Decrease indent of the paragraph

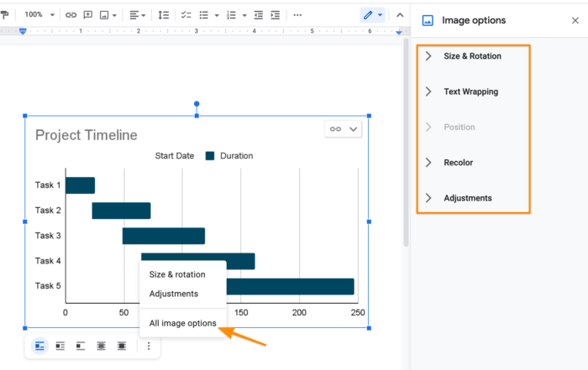tap(258, 15)
